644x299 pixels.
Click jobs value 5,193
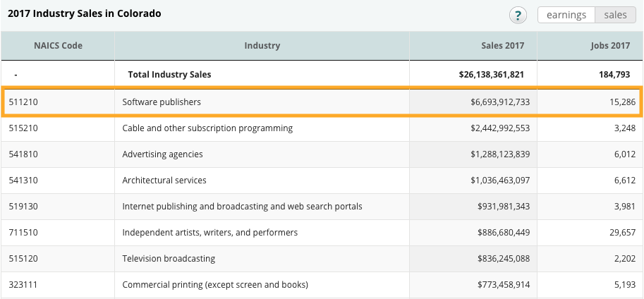625,285
